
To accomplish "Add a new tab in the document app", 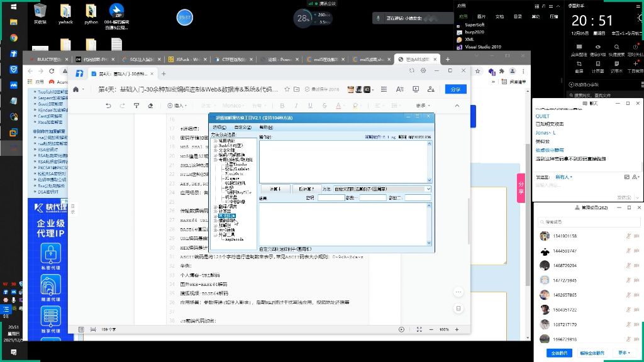I will pyautogui.click(x=164, y=74).
